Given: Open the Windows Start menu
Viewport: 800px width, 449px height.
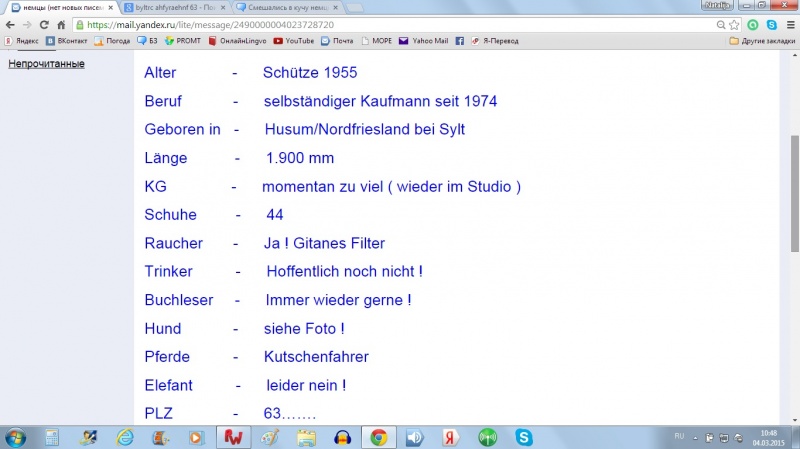Looking at the screenshot, I should tap(17, 437).
